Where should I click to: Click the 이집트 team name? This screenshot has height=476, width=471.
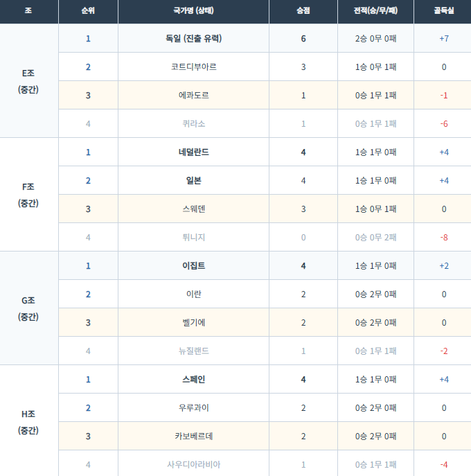194,266
